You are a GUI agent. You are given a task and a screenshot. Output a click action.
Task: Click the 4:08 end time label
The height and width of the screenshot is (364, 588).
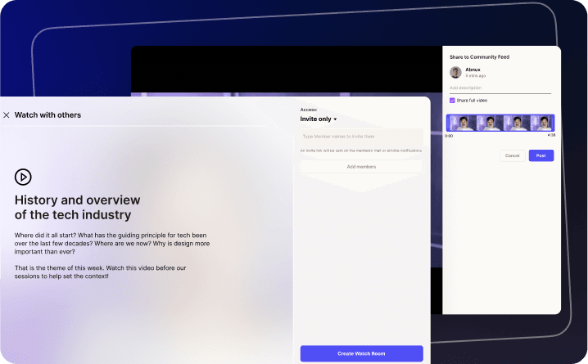pos(551,136)
